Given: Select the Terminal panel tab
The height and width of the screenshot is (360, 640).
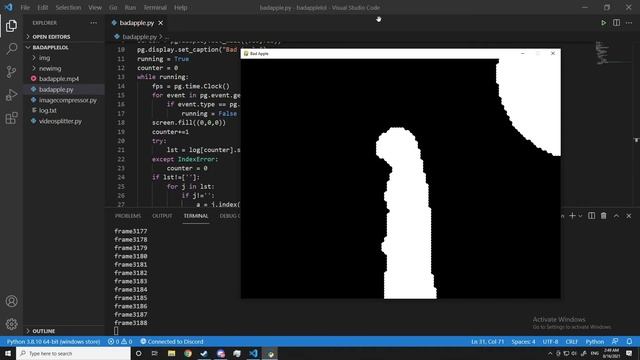Looking at the screenshot, I should click(x=196, y=216).
